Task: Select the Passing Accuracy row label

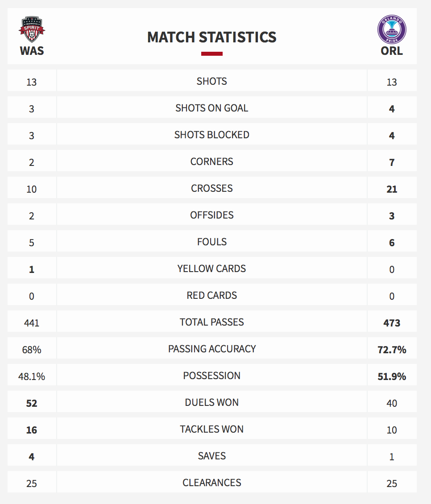Action: 211,349
